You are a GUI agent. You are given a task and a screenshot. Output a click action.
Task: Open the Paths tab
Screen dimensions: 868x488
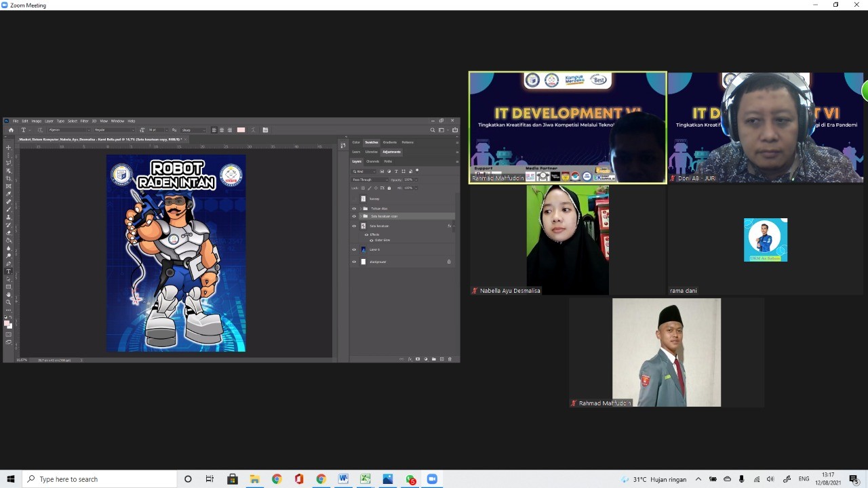[388, 161]
